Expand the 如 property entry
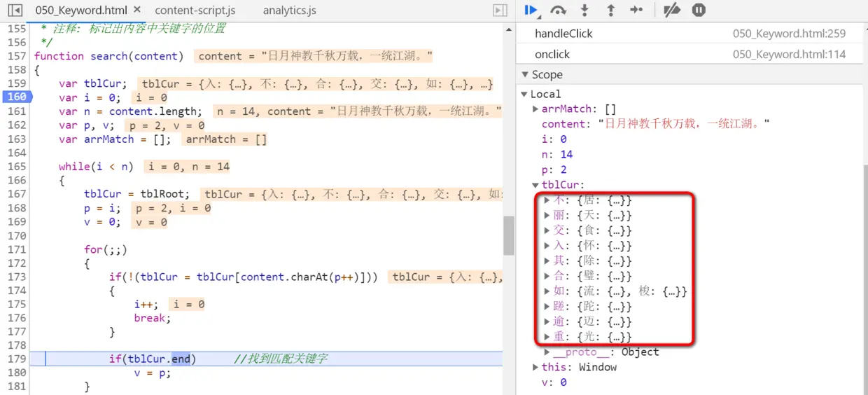Viewport: 868px width, 395px height. tap(547, 291)
